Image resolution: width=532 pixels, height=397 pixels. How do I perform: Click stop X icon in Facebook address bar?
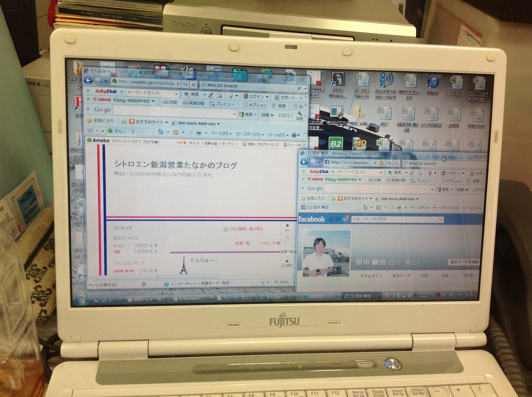397,163
